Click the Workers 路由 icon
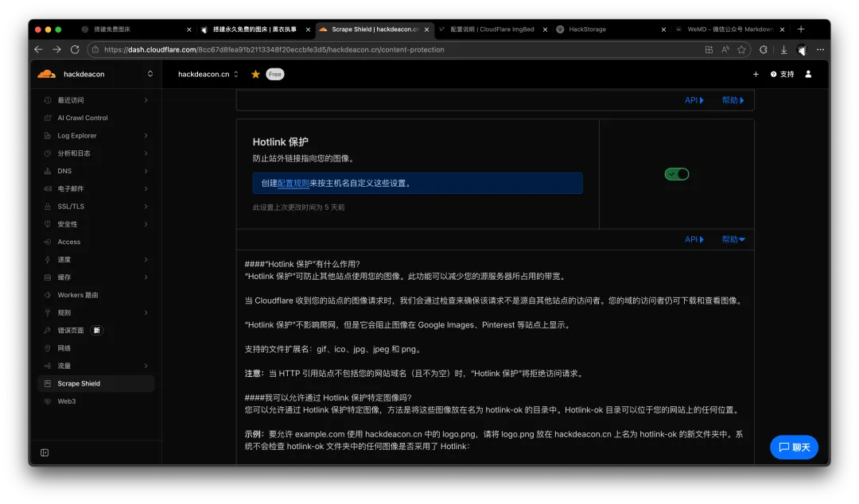The width and height of the screenshot is (859, 504). pyautogui.click(x=48, y=295)
